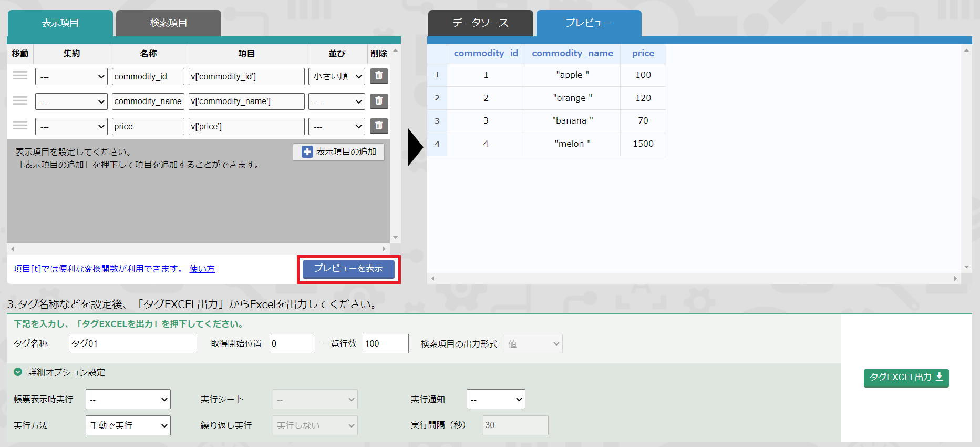980x447 pixels.
Task: Click the 実行間隔（秒） field
Action: (x=515, y=425)
